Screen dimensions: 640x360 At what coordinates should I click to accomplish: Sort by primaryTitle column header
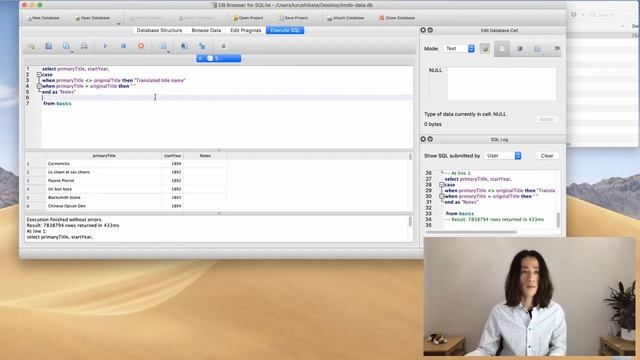104,156
